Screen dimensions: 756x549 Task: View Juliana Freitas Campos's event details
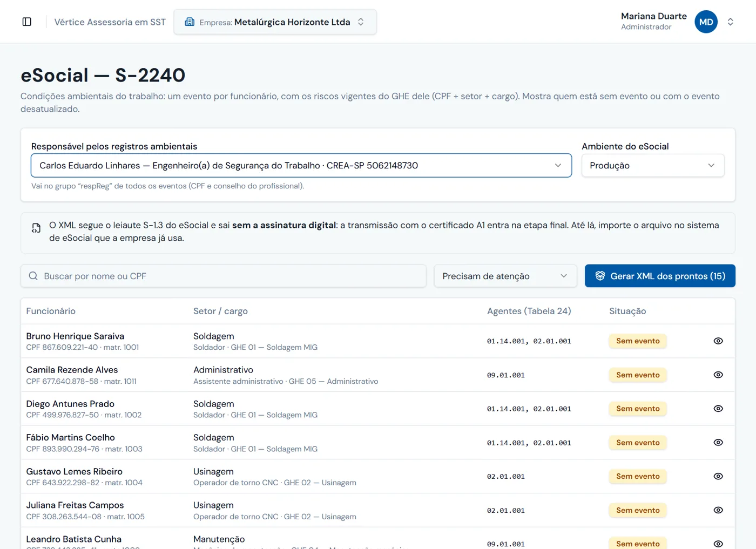point(718,510)
